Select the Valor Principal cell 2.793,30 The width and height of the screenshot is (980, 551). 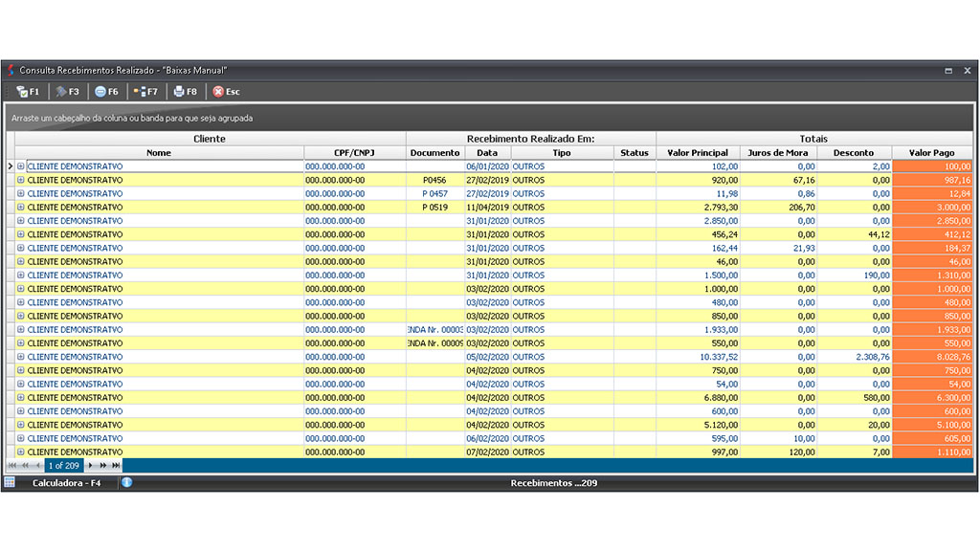tap(698, 207)
